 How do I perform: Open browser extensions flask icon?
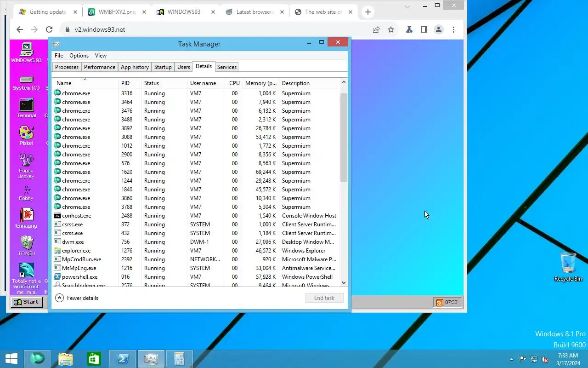[409, 29]
